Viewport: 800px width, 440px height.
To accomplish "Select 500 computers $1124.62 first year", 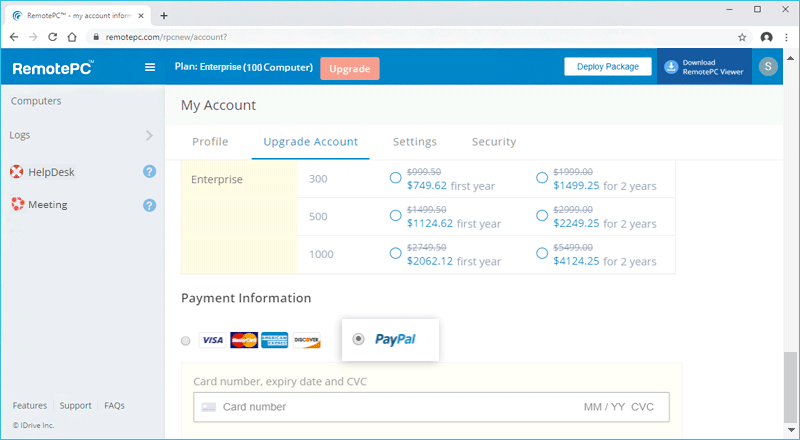I will click(x=395, y=215).
